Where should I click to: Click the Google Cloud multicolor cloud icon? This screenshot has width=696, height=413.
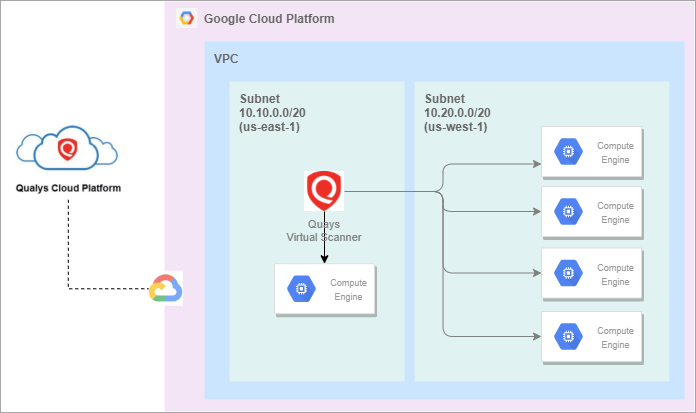coord(166,288)
